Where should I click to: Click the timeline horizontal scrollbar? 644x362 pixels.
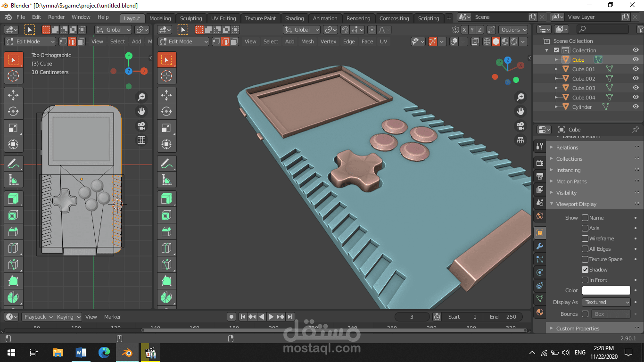point(334,330)
